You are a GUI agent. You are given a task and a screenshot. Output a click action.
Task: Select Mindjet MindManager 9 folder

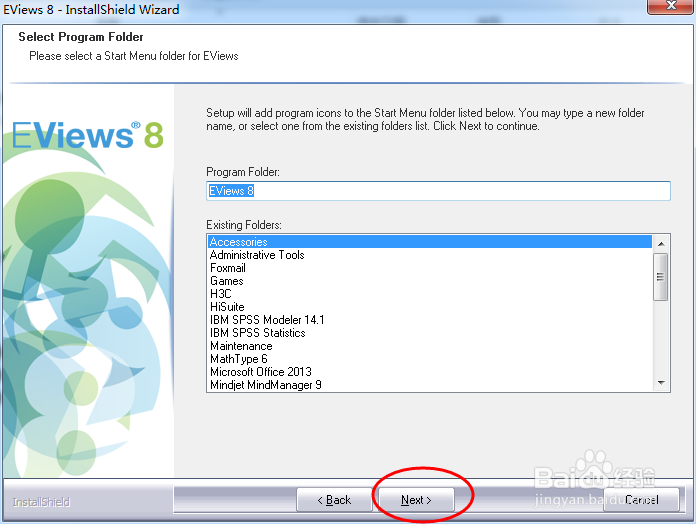click(430, 385)
